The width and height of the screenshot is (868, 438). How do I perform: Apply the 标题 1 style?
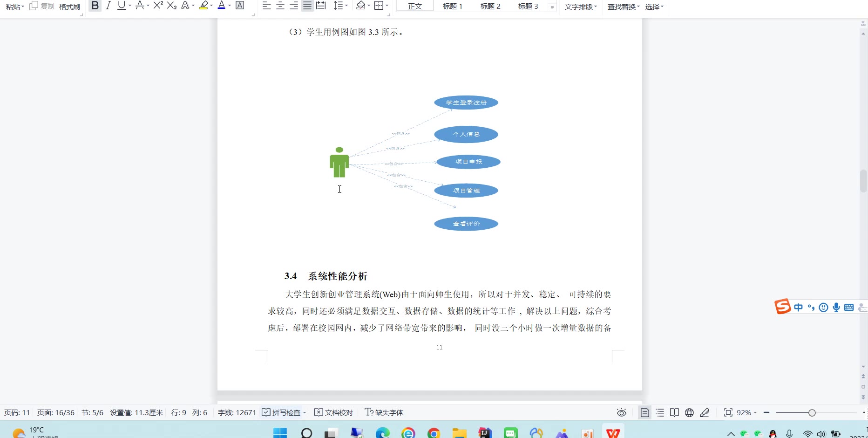pos(453,6)
